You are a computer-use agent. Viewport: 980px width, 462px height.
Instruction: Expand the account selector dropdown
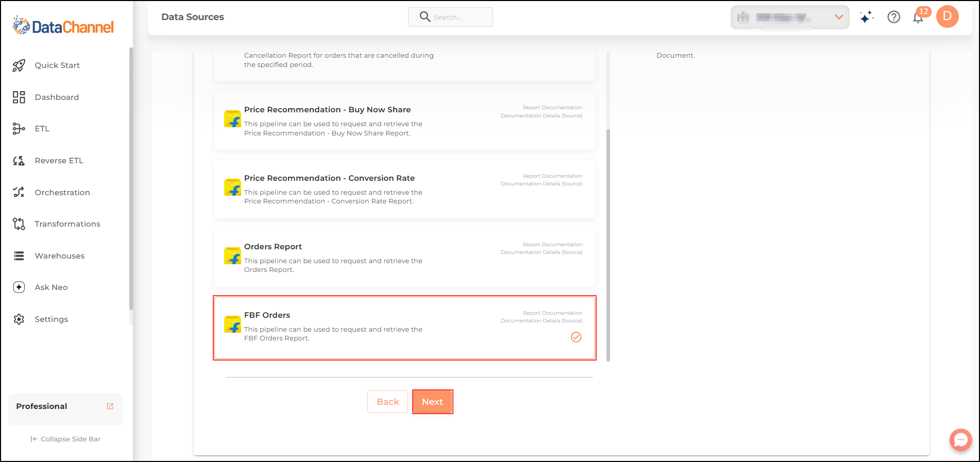790,18
